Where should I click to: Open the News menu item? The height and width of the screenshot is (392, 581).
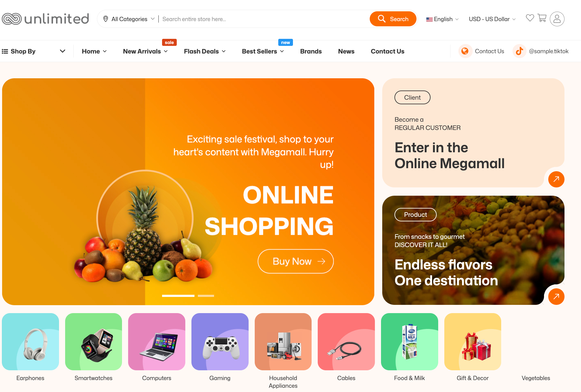pos(346,51)
